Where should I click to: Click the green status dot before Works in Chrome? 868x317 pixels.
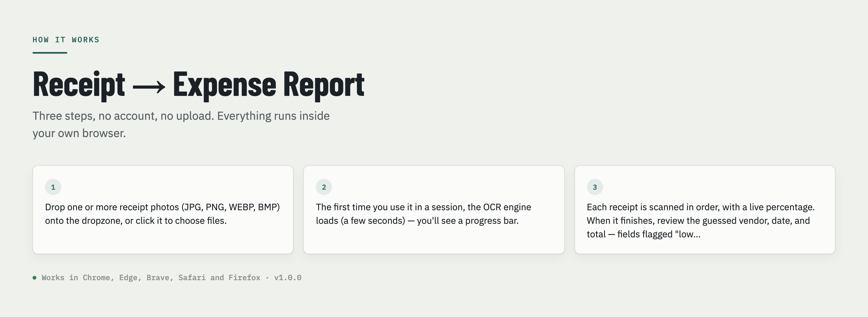point(34,278)
